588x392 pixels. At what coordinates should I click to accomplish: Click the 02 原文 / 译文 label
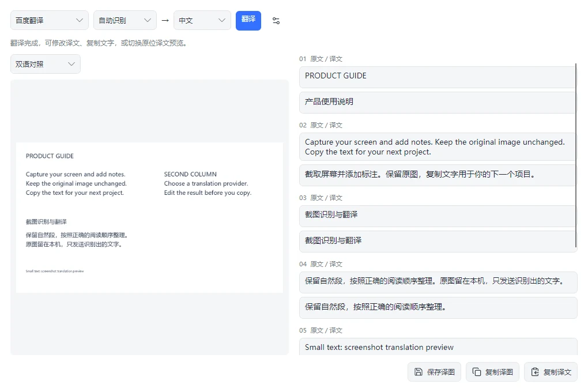[321, 125]
